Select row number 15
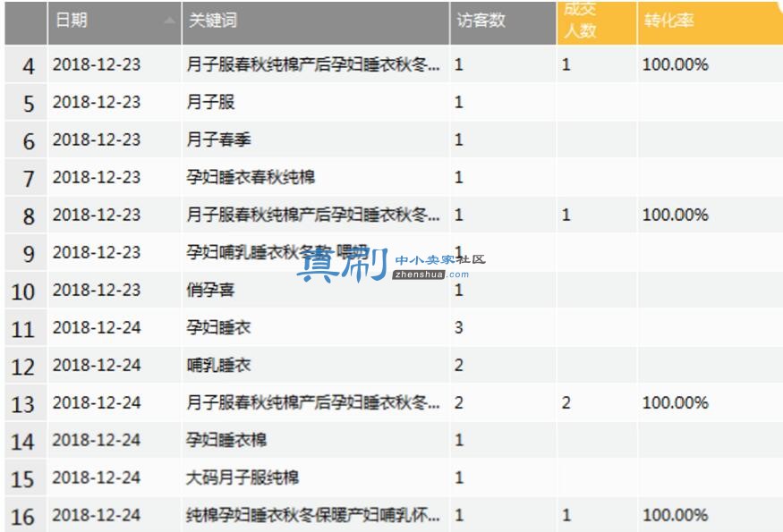 click(x=26, y=477)
